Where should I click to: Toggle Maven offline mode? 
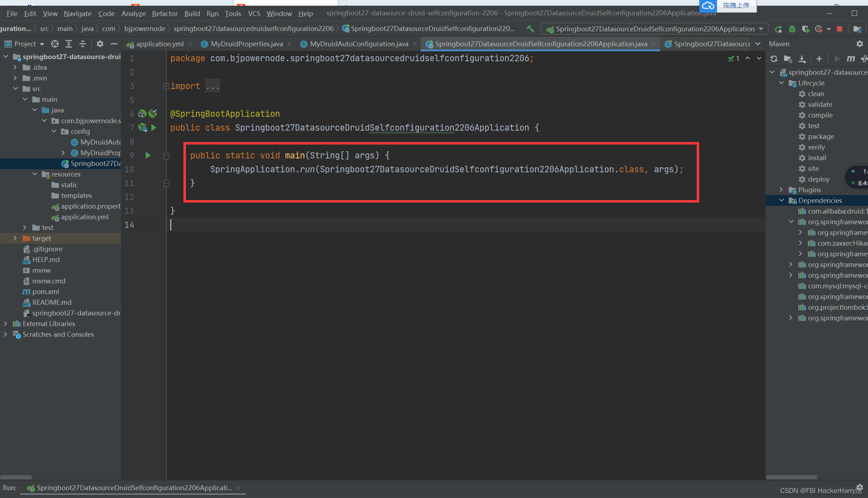tap(864, 59)
